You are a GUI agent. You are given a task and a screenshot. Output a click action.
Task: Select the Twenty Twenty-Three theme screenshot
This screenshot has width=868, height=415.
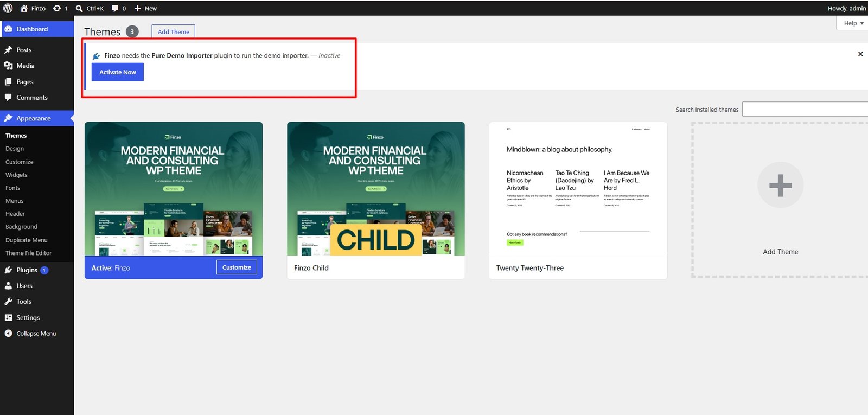pos(578,189)
